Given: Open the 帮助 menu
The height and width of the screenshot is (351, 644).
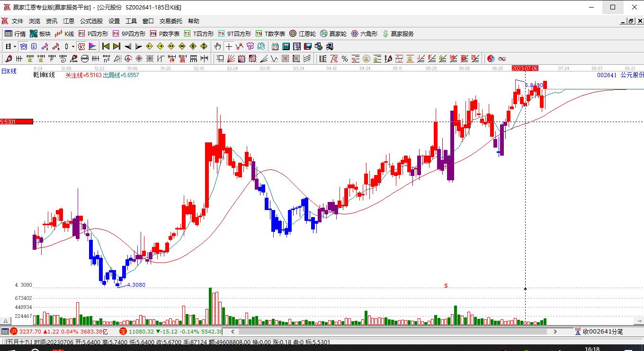Looking at the screenshot, I should 194,21.
